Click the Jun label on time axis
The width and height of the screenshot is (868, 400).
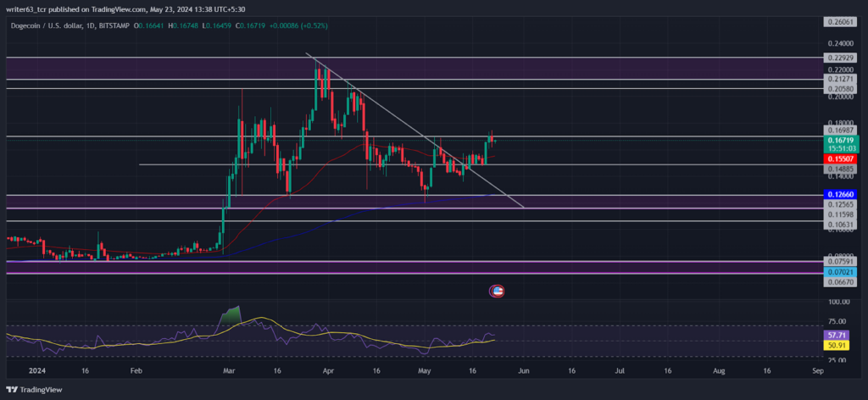[x=524, y=372]
